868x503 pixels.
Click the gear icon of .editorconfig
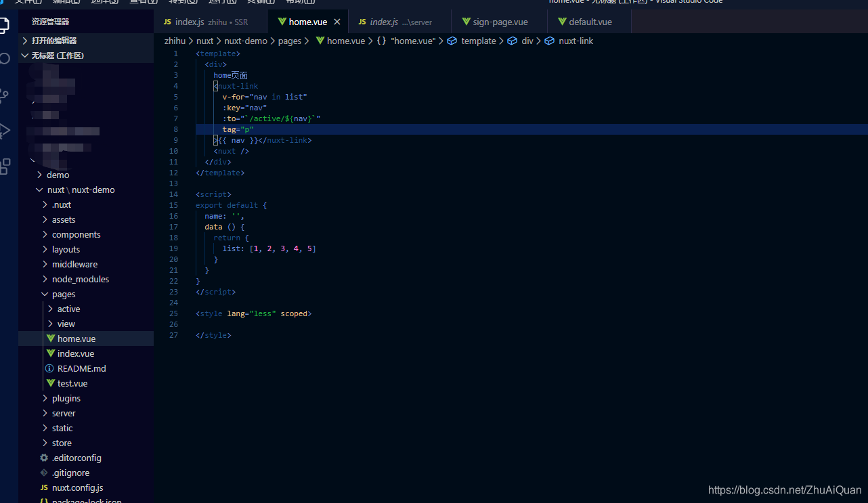pyautogui.click(x=44, y=458)
